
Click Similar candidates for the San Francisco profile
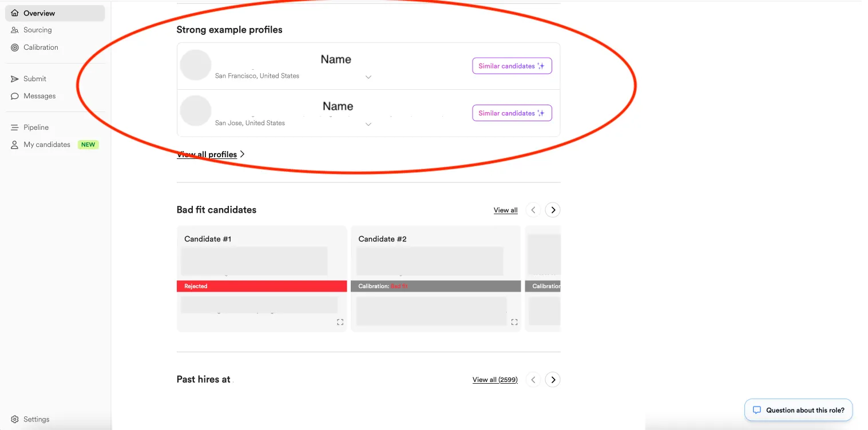click(x=512, y=65)
